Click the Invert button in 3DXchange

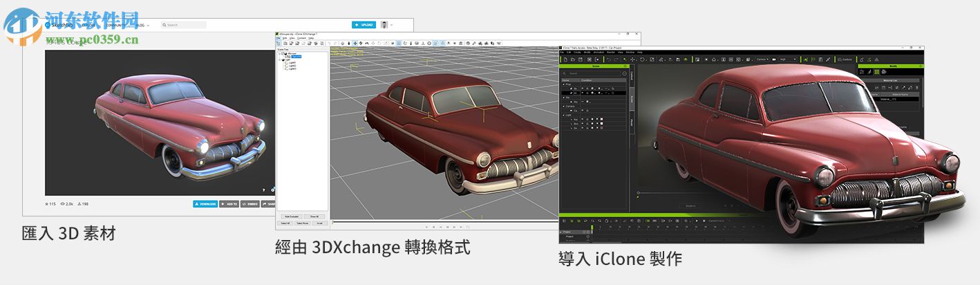(x=320, y=223)
